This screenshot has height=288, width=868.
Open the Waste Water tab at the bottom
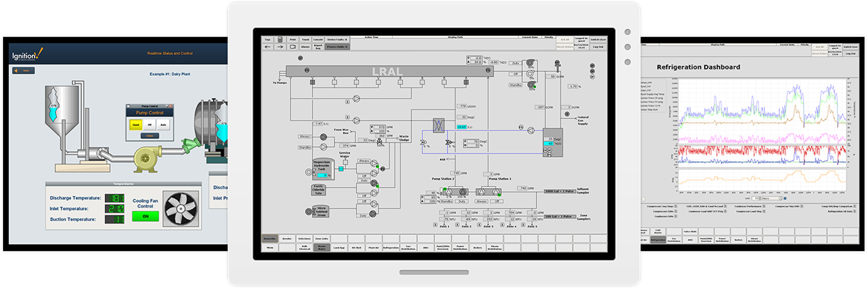(322, 247)
